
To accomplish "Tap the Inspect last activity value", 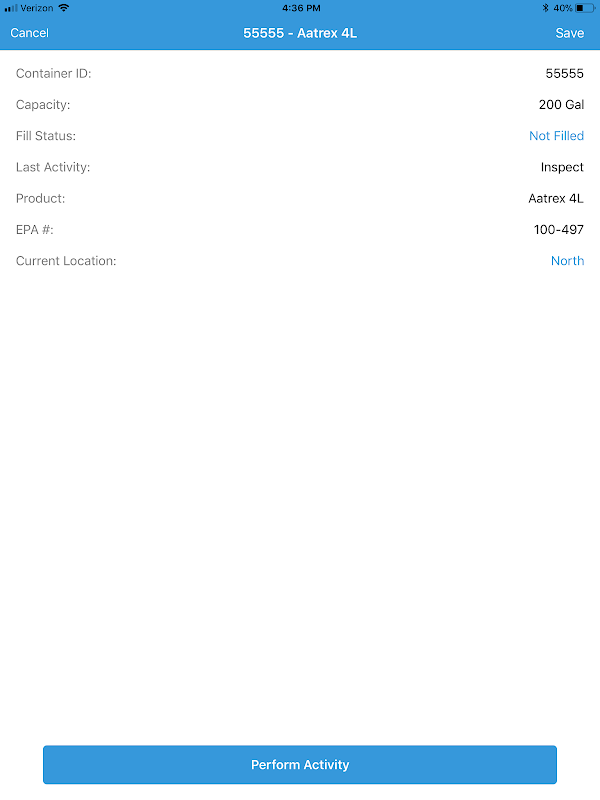I will (x=562, y=167).
